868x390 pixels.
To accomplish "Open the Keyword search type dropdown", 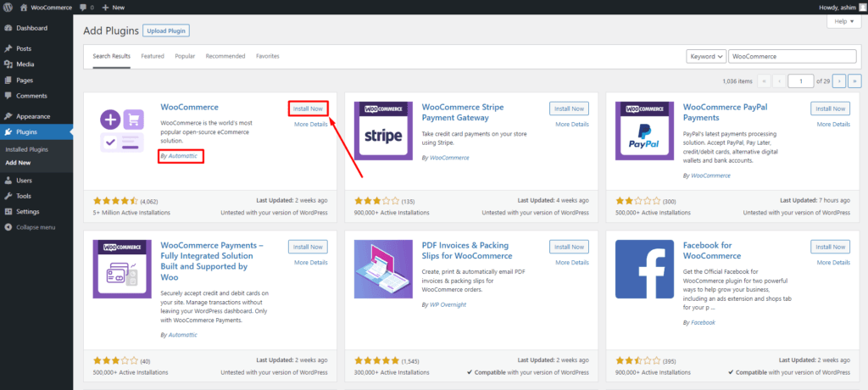I will (x=706, y=57).
